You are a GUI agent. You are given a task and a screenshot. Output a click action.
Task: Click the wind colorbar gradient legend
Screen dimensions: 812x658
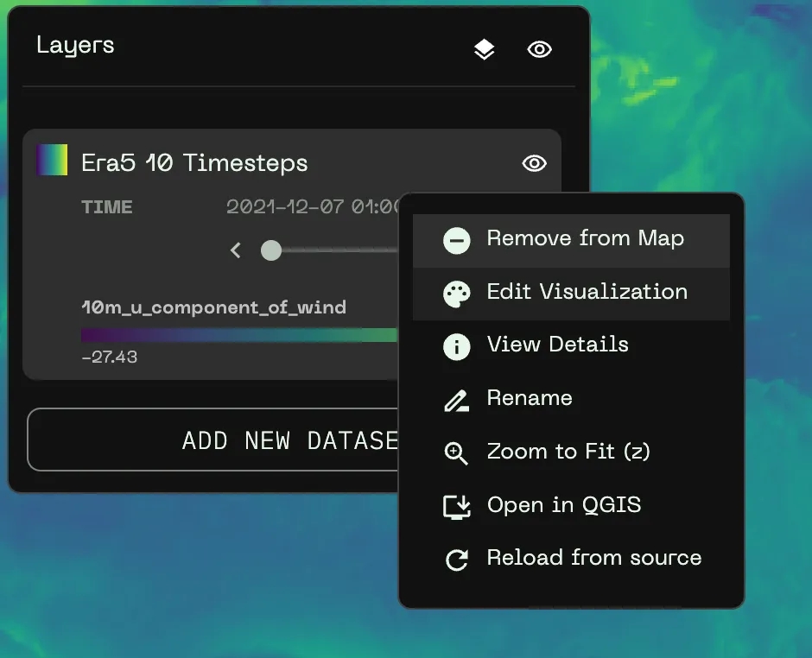(x=238, y=335)
